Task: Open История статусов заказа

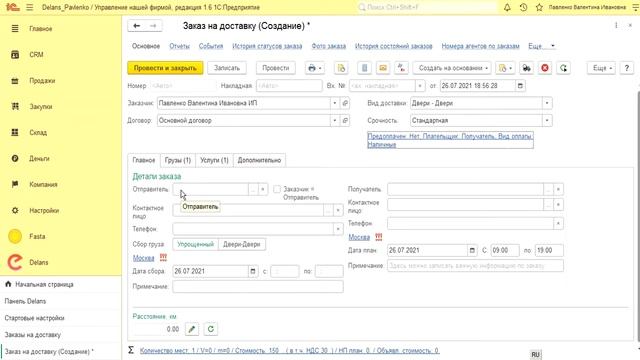Action: [267, 46]
